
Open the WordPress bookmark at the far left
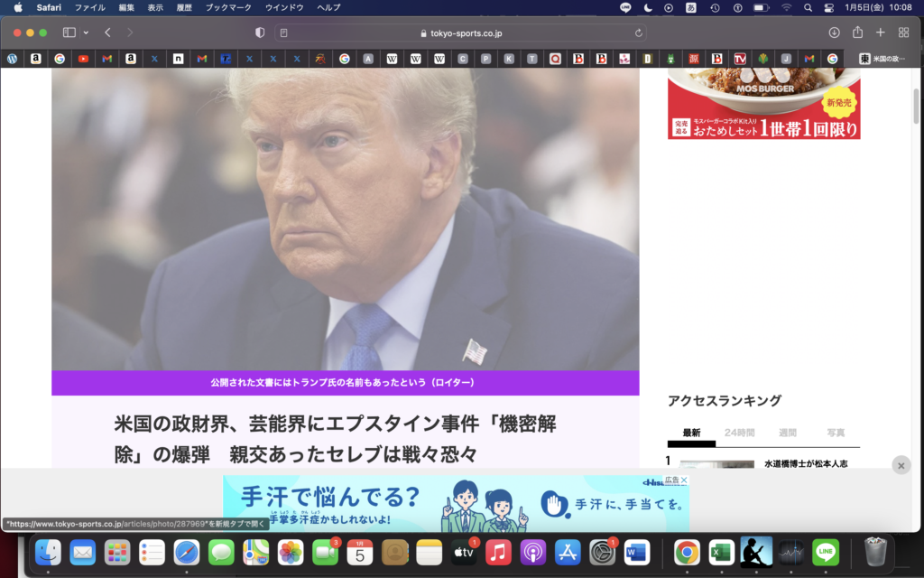[12, 59]
